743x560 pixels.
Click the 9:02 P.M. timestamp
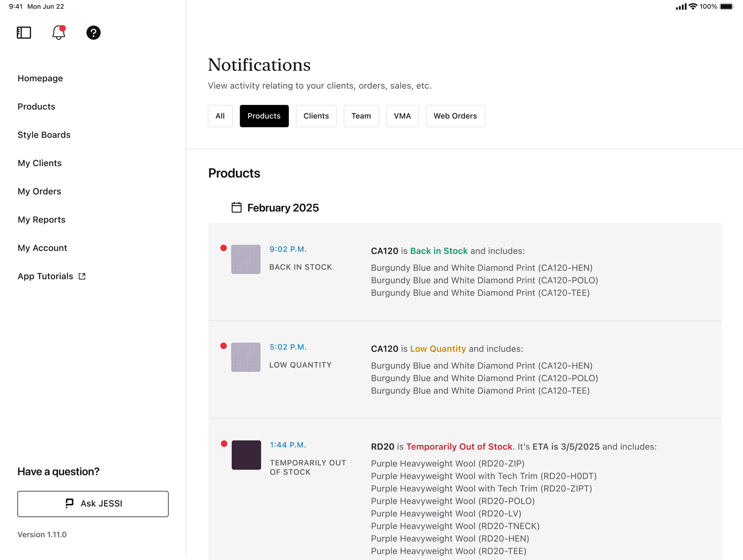[288, 249]
